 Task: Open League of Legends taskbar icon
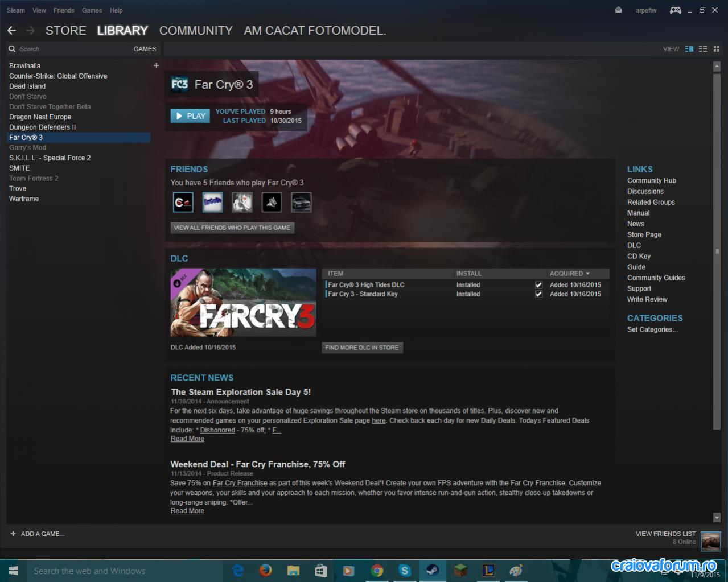pyautogui.click(x=488, y=571)
